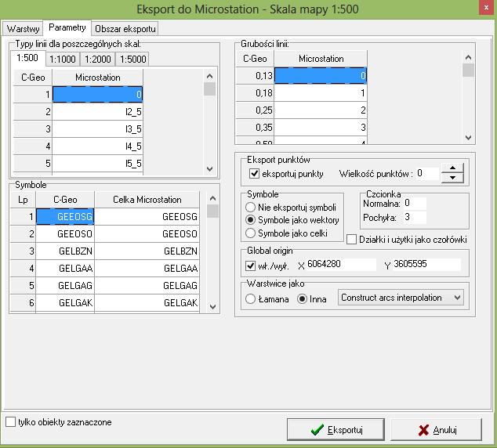Image resolution: width=497 pixels, height=448 pixels.
Task: Click down arrow of Symbole table scrollbar
Action: pos(212,306)
